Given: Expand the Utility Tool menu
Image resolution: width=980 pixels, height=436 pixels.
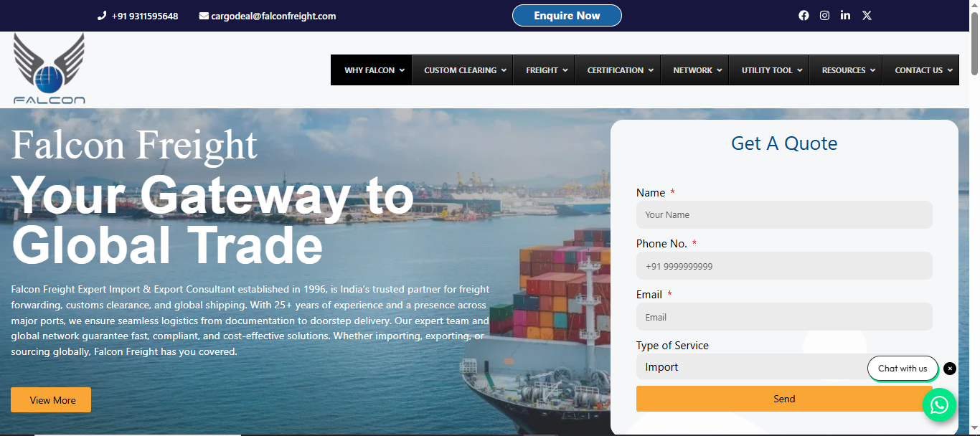Looking at the screenshot, I should (770, 70).
